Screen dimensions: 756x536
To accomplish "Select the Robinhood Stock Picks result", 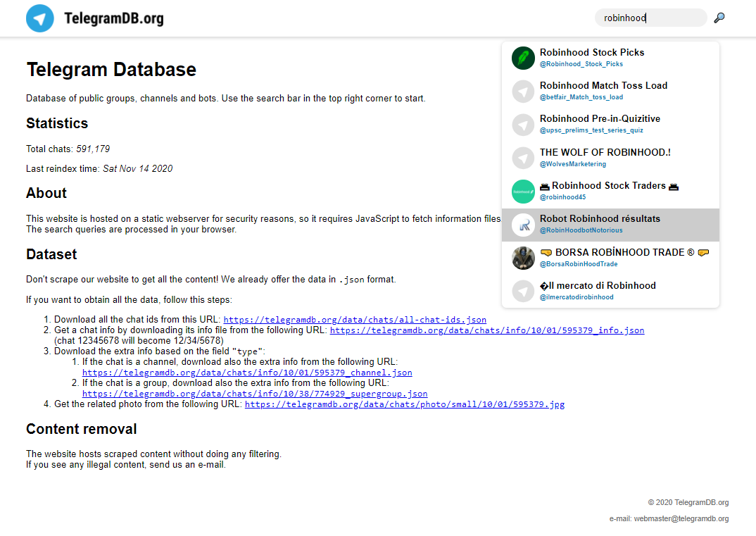I will [610, 58].
